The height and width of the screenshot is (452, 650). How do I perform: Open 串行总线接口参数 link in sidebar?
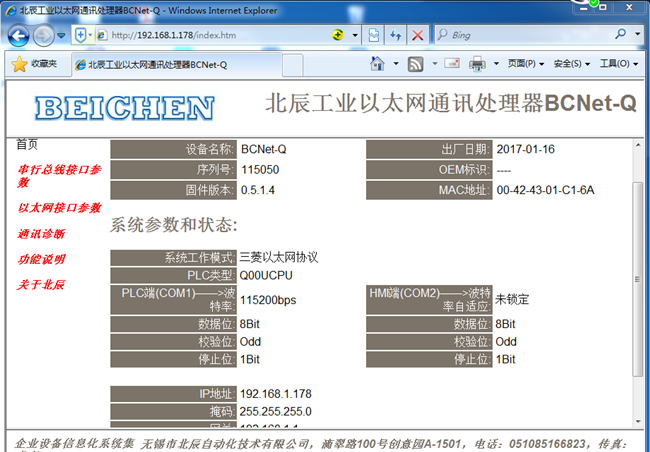pyautogui.click(x=59, y=176)
